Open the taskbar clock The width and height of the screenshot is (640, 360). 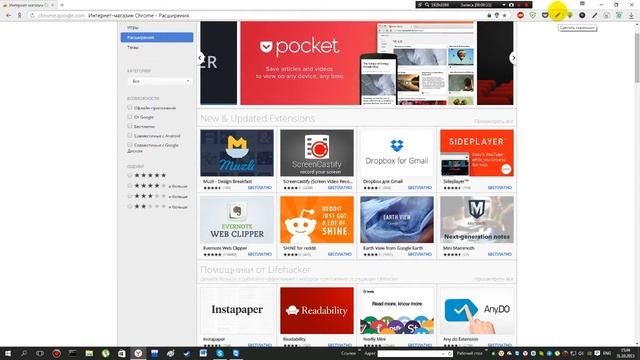[625, 352]
